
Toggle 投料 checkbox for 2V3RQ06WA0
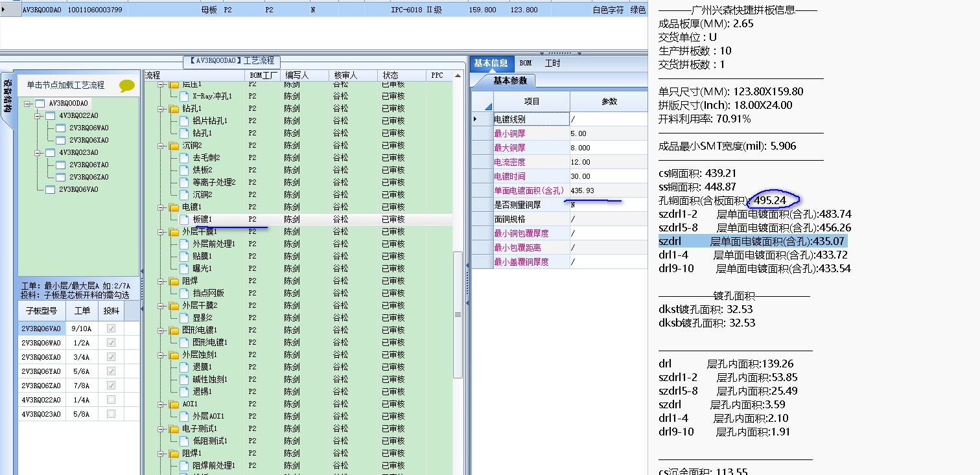111,343
